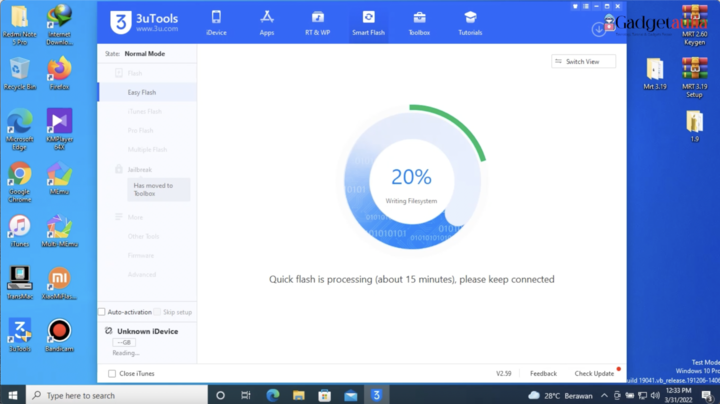720x404 pixels.
Task: Toggle the Skip setup checkbox
Action: tap(157, 312)
